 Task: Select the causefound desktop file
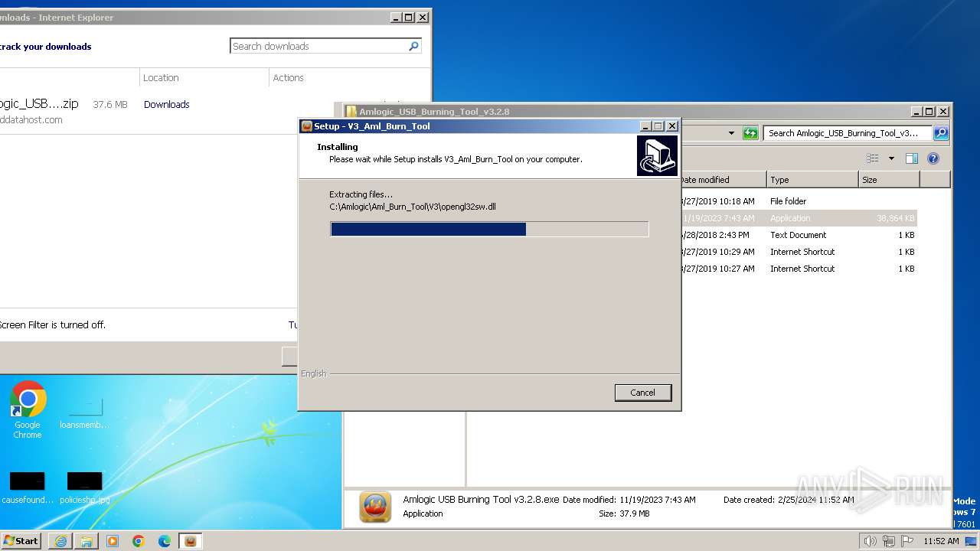point(28,488)
